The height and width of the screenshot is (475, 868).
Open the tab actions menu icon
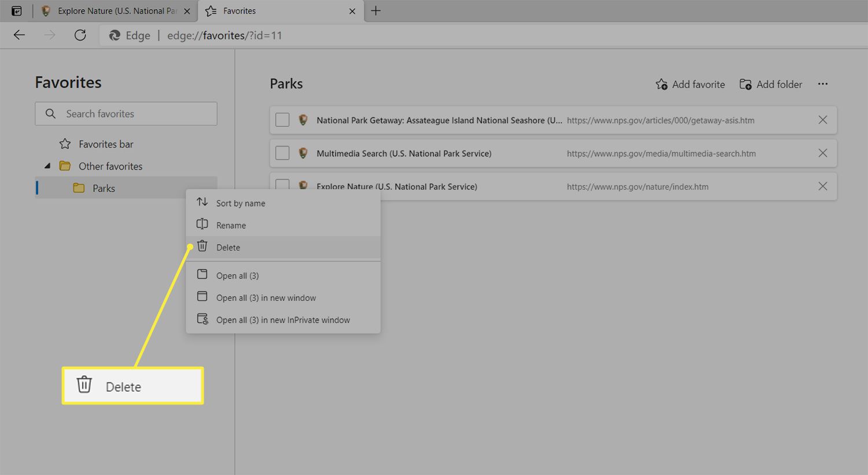click(17, 11)
